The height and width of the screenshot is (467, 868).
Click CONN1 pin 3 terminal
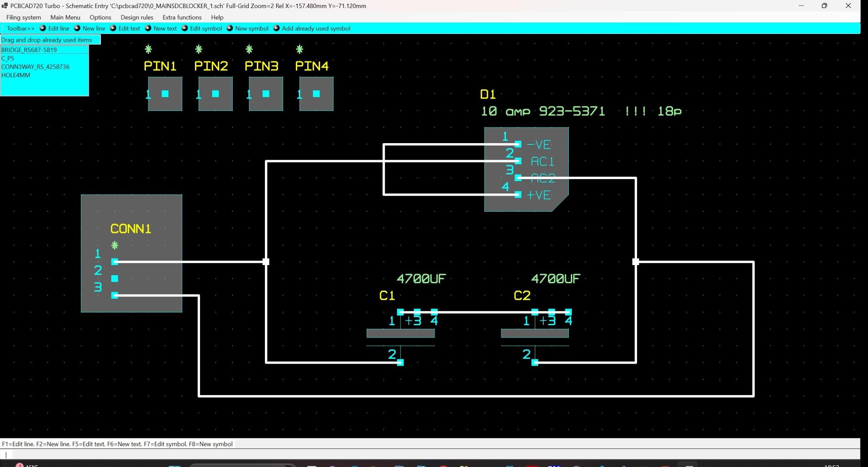pos(114,295)
